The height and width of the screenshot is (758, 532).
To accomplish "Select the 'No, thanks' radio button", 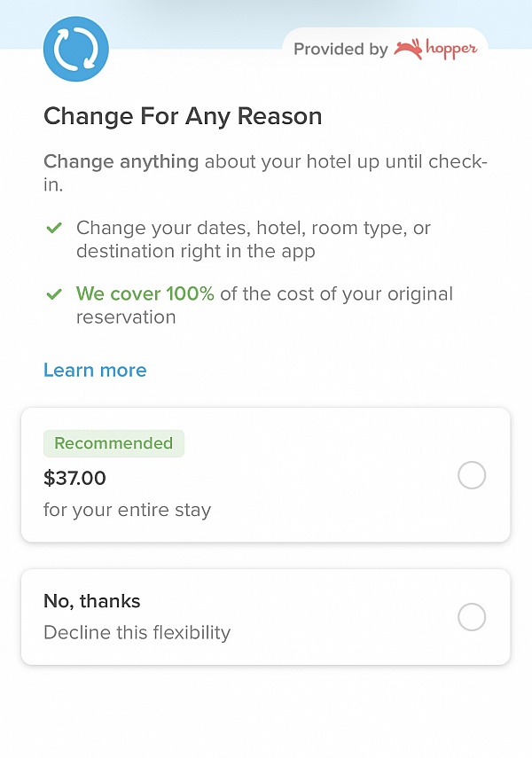I will click(472, 617).
